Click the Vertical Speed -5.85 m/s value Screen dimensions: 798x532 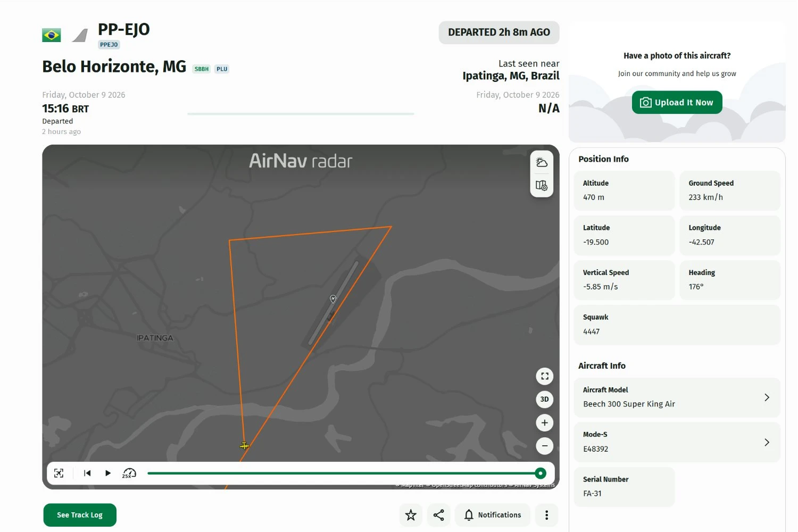(x=601, y=287)
